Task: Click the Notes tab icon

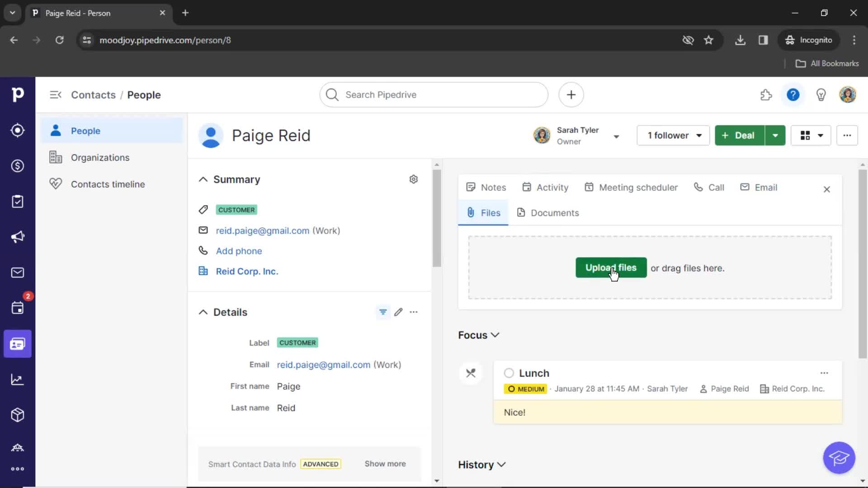Action: tap(470, 187)
